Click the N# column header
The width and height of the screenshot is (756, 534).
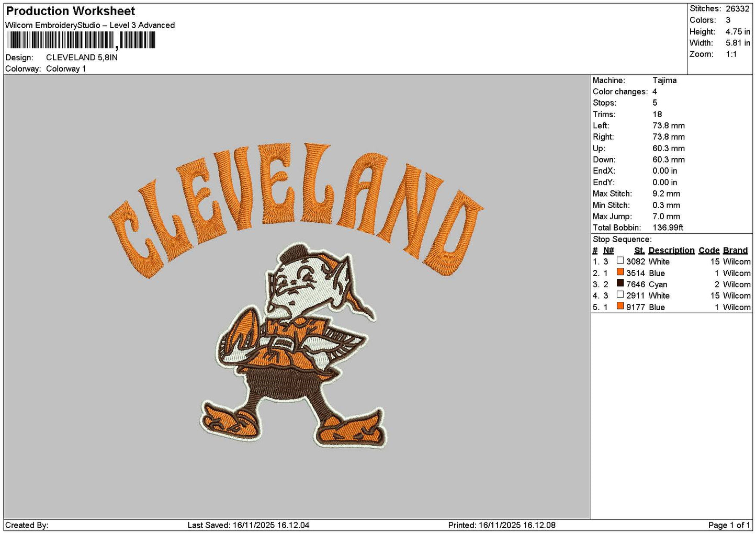pyautogui.click(x=608, y=251)
